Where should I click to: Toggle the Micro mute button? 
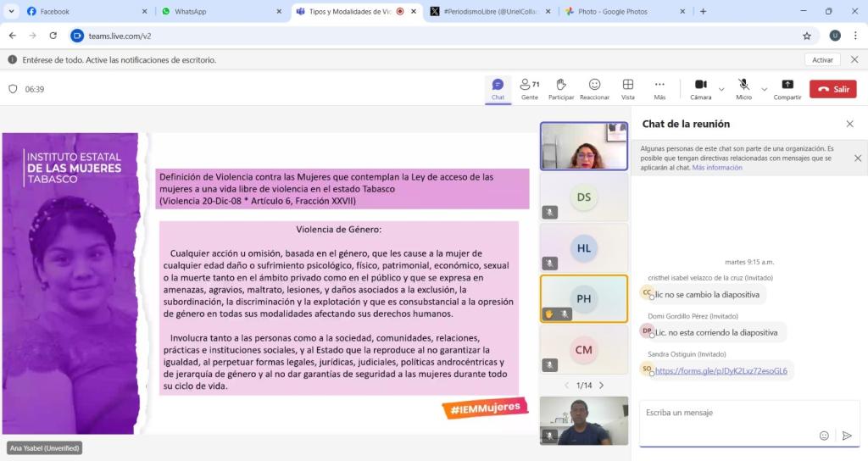743,88
